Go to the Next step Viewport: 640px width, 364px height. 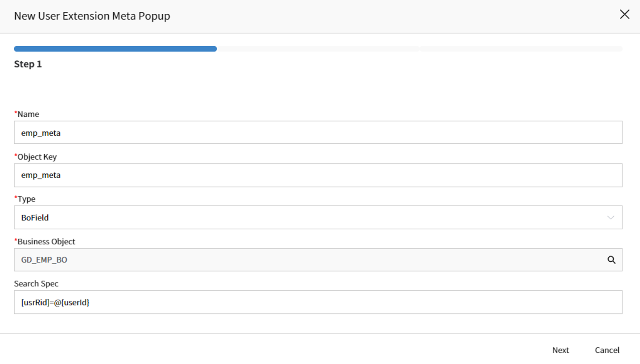click(x=561, y=350)
